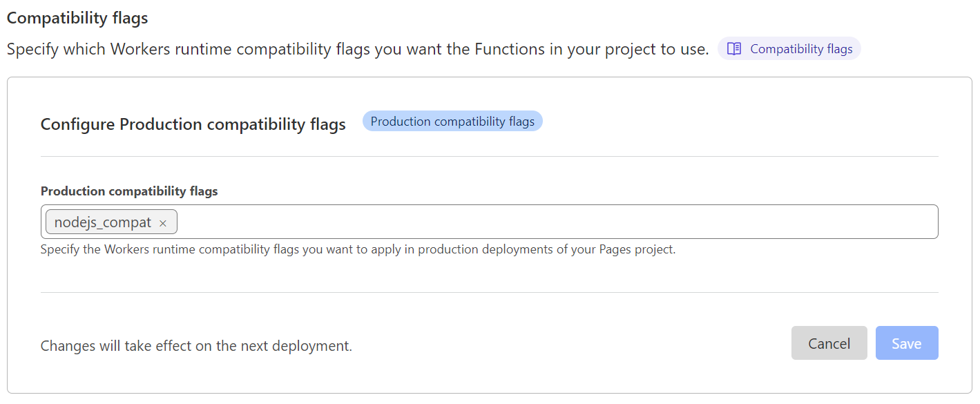The height and width of the screenshot is (404, 980).
Task: Select the nodejs_compat tag chip
Action: tap(104, 222)
